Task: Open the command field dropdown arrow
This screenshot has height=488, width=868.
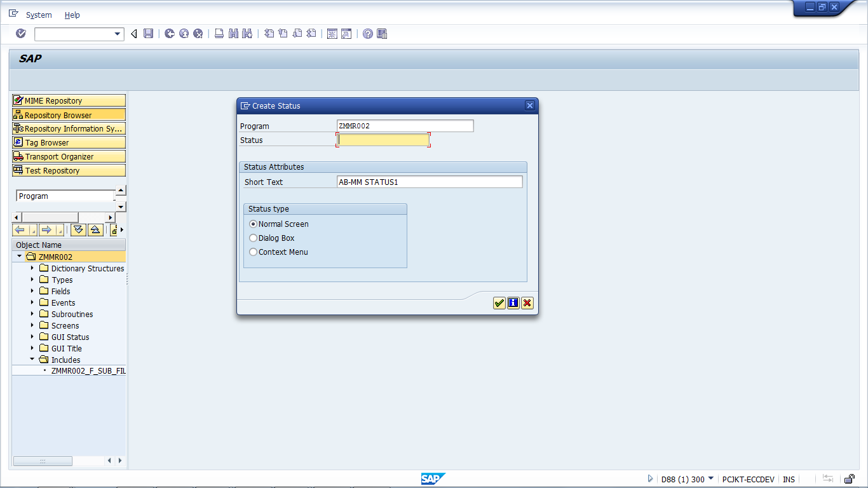Action: coord(116,34)
